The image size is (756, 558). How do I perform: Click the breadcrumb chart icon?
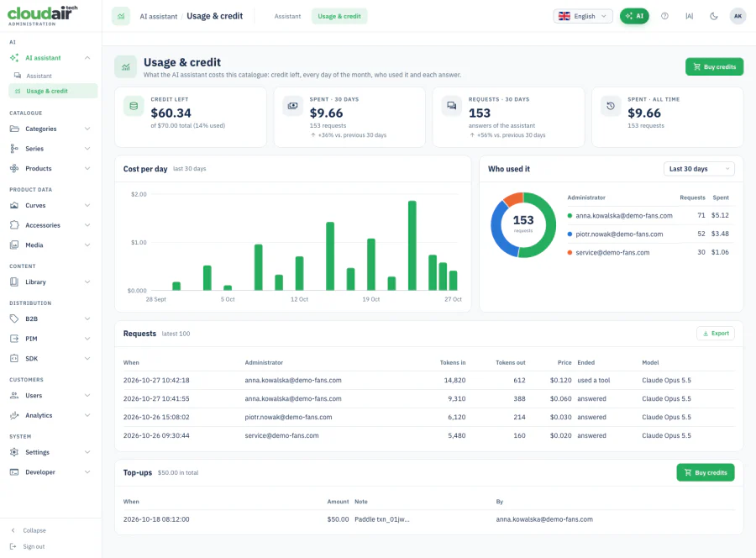121,17
